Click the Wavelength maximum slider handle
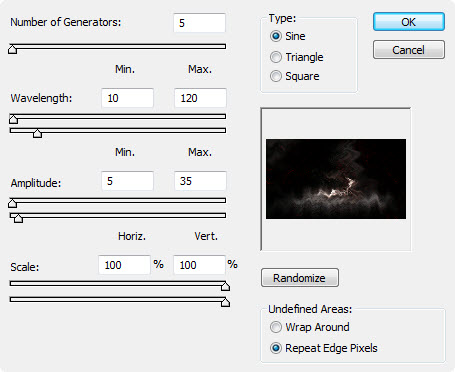Screen dimensions: 455x372 [x=37, y=133]
